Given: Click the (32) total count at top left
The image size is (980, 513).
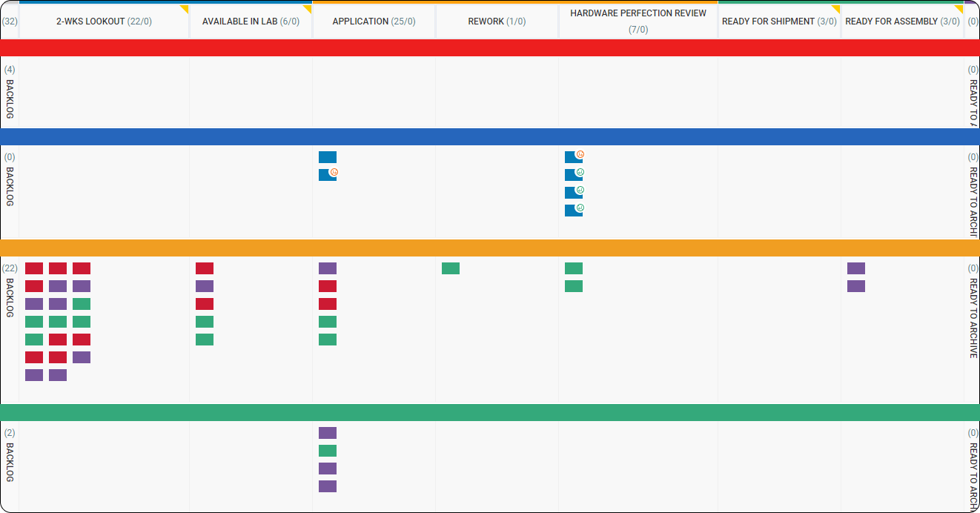Looking at the screenshot, I should point(8,21).
